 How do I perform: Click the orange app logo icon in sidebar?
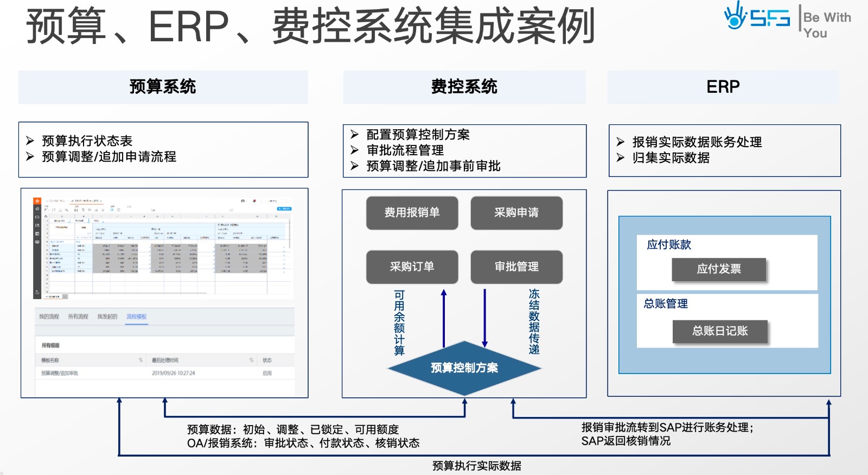tap(37, 201)
